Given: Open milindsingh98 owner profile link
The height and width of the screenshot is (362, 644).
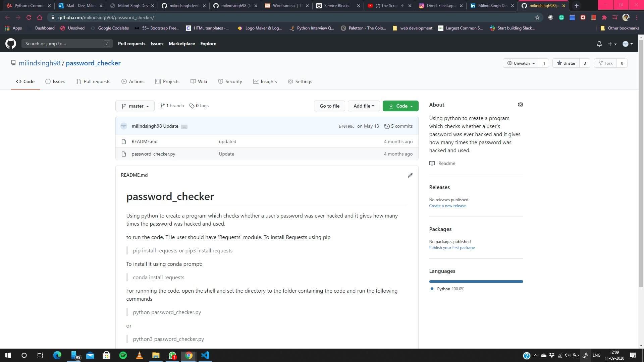Looking at the screenshot, I should click(x=40, y=63).
